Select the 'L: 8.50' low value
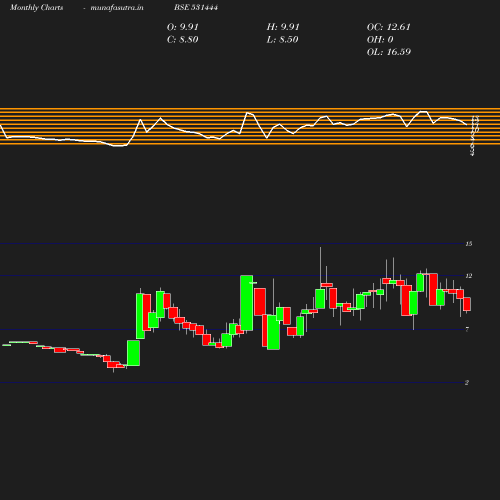 click(x=283, y=40)
